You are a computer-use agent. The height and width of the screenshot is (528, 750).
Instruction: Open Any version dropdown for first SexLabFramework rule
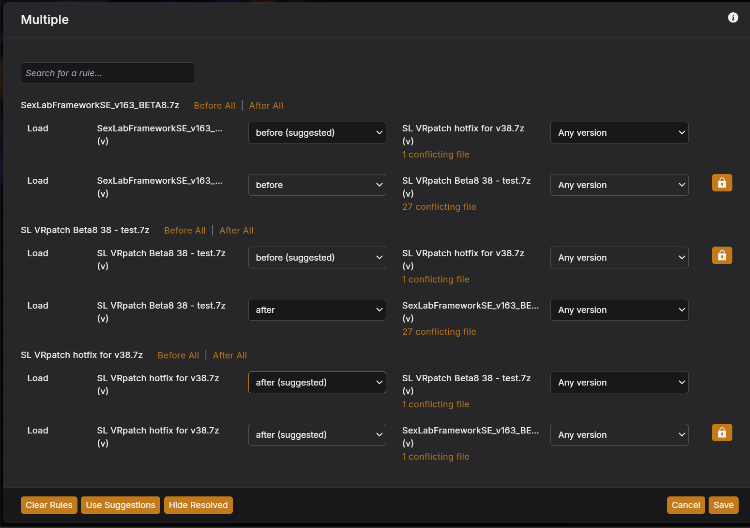tap(619, 132)
